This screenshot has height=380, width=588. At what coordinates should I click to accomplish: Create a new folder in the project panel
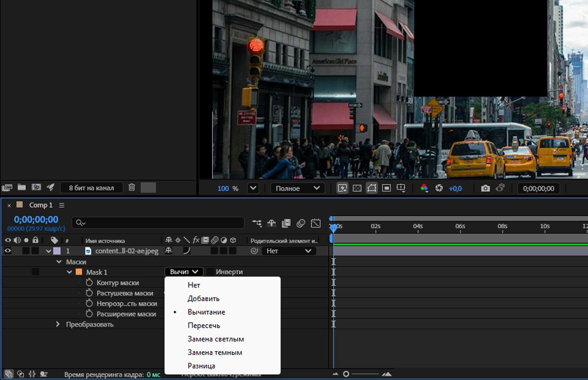click(x=22, y=187)
